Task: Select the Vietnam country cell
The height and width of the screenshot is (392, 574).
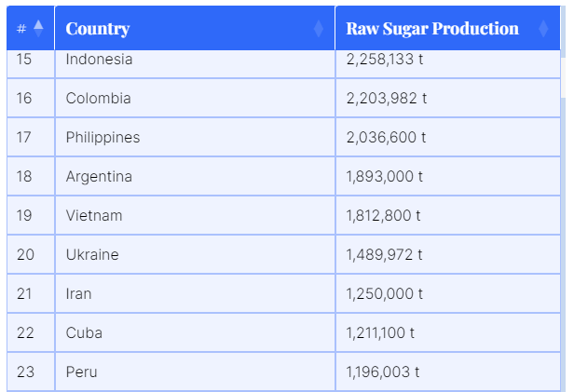Action: click(94, 216)
